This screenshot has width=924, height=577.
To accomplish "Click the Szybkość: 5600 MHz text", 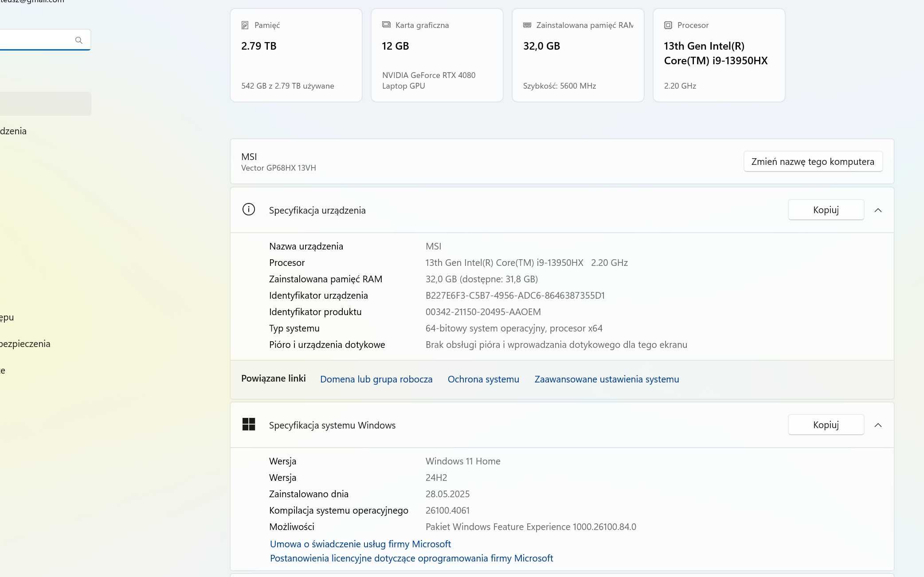I will (560, 86).
